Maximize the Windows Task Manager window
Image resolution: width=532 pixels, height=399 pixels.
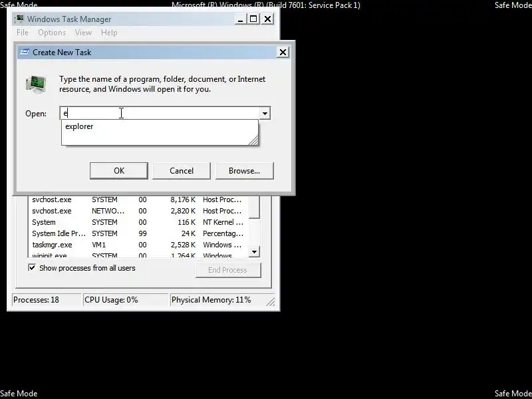pos(253,19)
